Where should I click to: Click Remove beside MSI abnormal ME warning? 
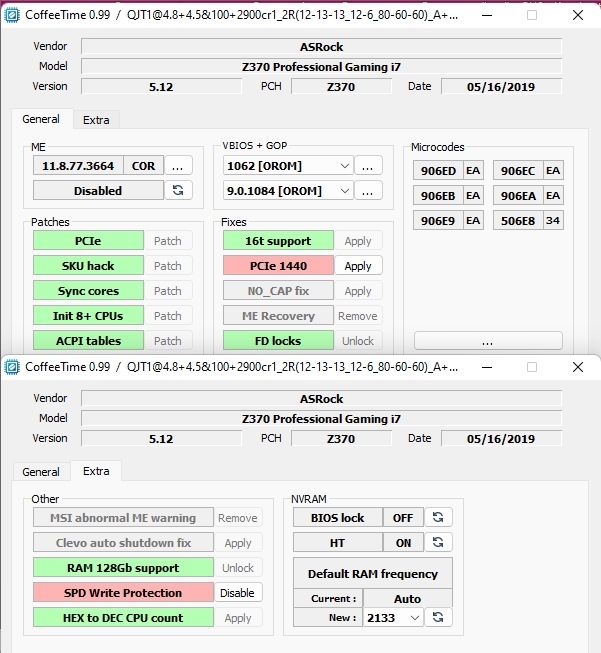(x=237, y=518)
